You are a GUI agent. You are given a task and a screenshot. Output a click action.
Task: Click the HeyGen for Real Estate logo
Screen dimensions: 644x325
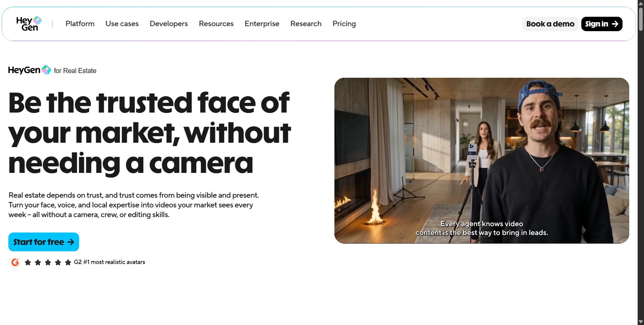pyautogui.click(x=52, y=70)
